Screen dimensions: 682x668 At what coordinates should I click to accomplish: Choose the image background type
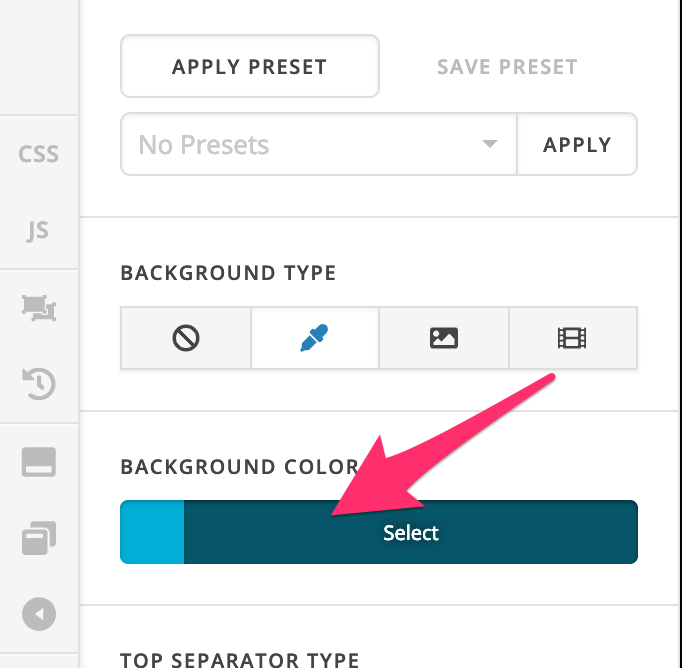444,338
